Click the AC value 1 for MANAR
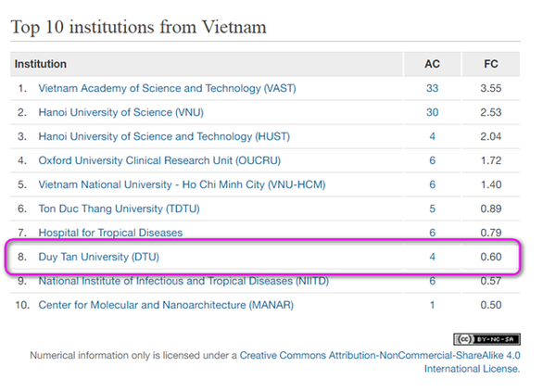Viewport: 543px width, 392px height. click(x=432, y=305)
